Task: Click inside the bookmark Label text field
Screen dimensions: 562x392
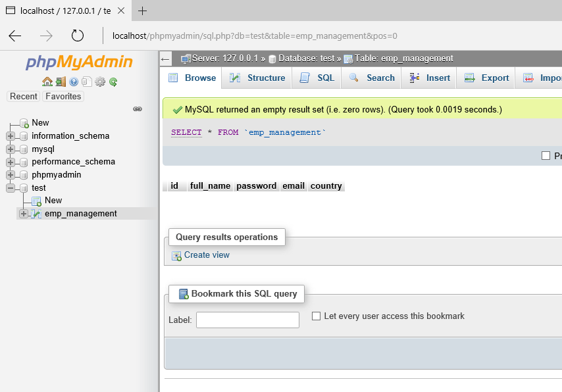Action: [247, 320]
